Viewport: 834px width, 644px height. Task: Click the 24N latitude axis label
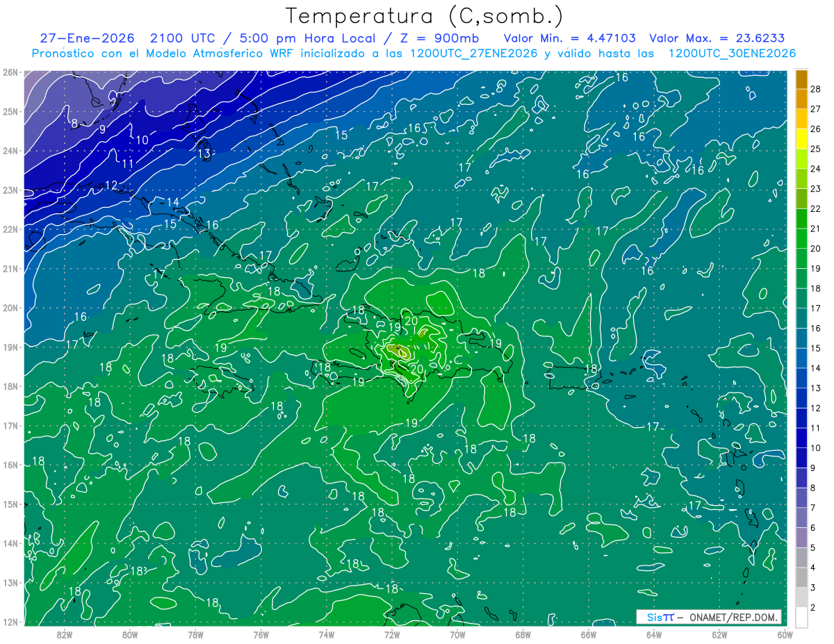pyautogui.click(x=10, y=151)
